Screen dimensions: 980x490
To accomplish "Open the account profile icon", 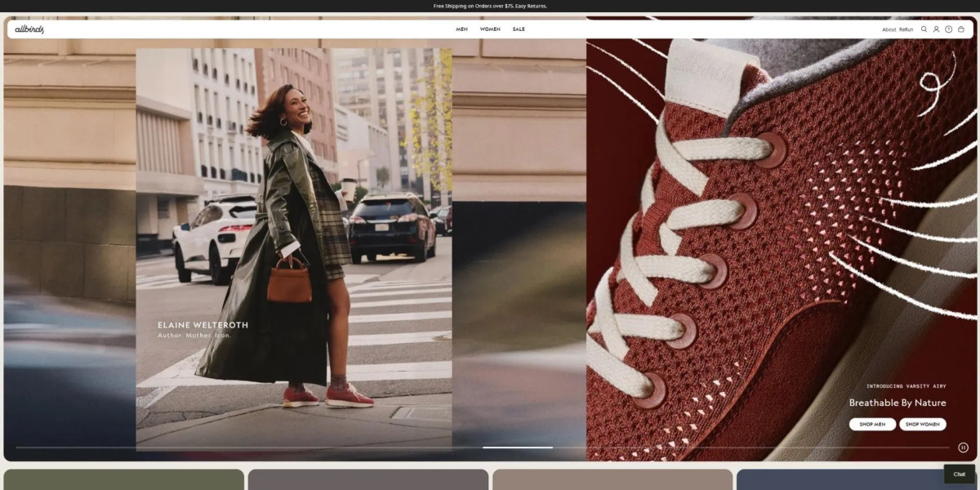I will click(x=936, y=29).
